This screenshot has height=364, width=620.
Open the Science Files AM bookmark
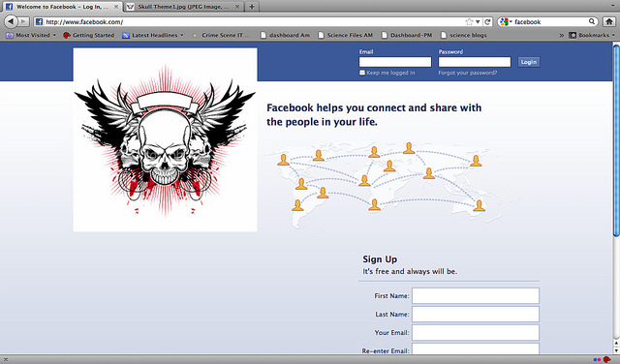point(346,35)
